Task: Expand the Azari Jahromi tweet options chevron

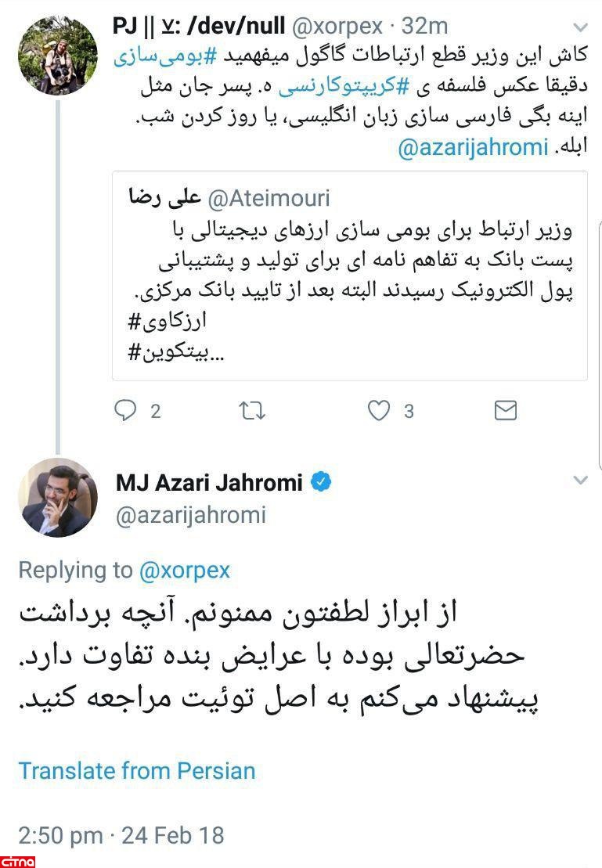Action: (x=579, y=480)
